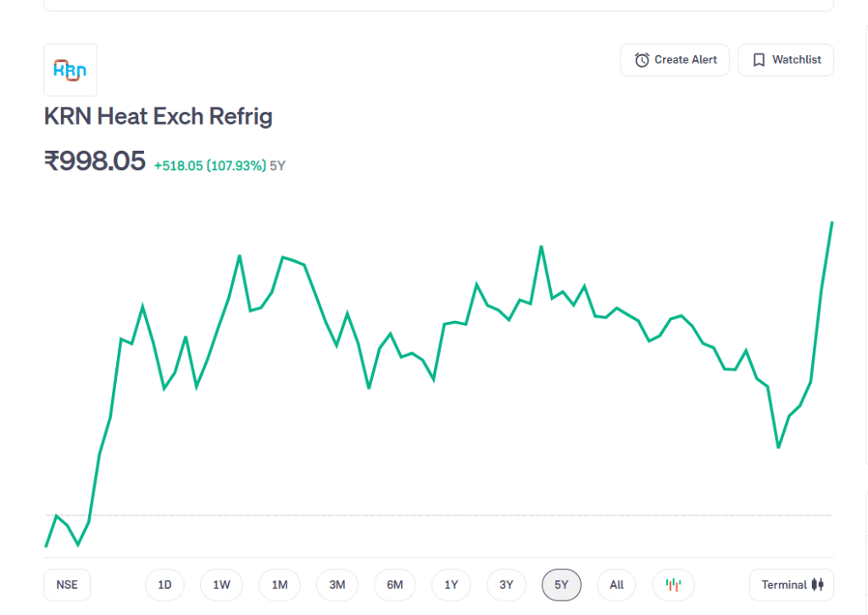Click the latest peak on price line
Viewport: 868px width, 615px height.
[832, 223]
